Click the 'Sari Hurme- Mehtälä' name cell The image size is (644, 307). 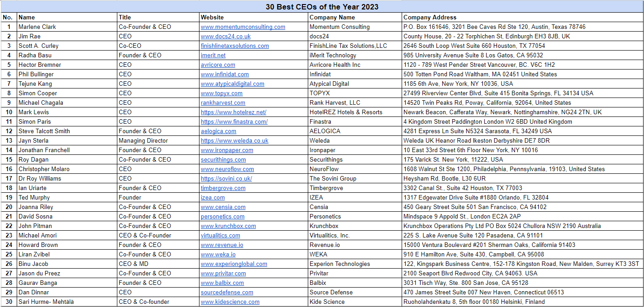[67, 302]
